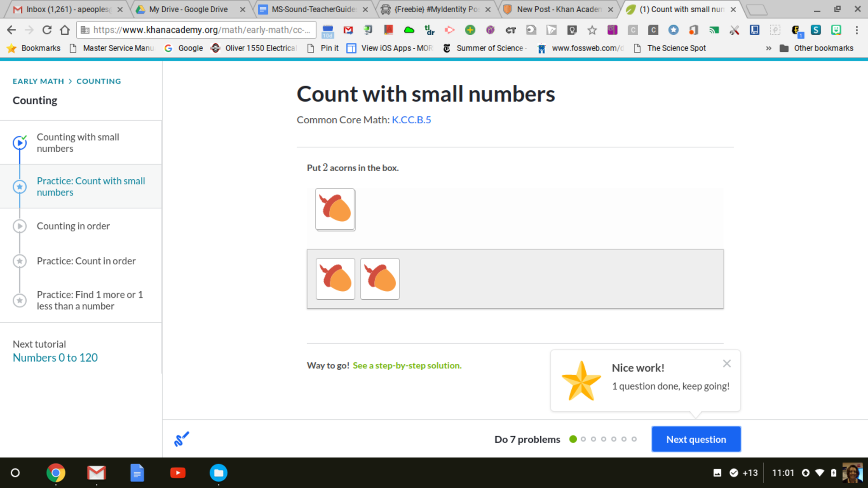
Task: Click the star icon beside Practice: Count in order
Action: 19,261
